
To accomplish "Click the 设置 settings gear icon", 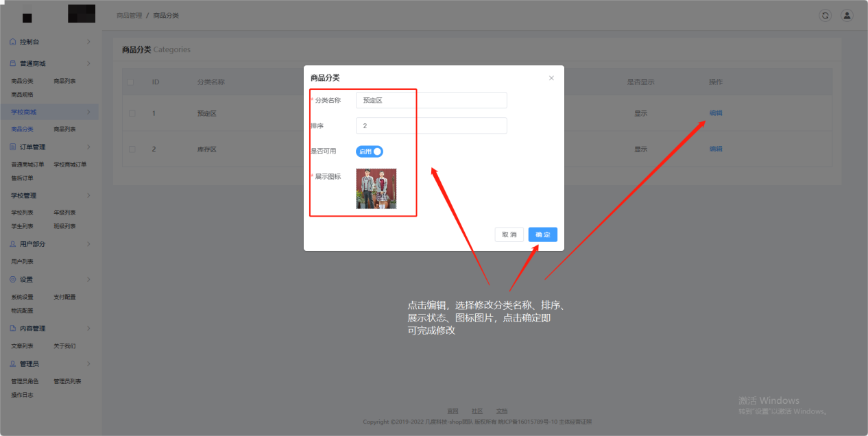I will (12, 279).
